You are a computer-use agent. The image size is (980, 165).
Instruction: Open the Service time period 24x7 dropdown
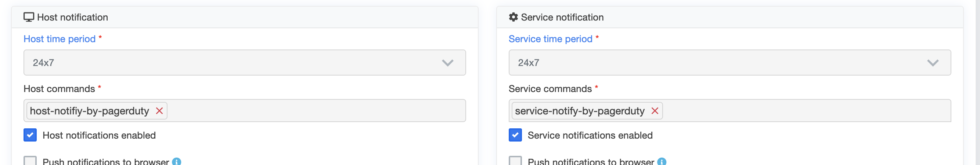coord(729,62)
